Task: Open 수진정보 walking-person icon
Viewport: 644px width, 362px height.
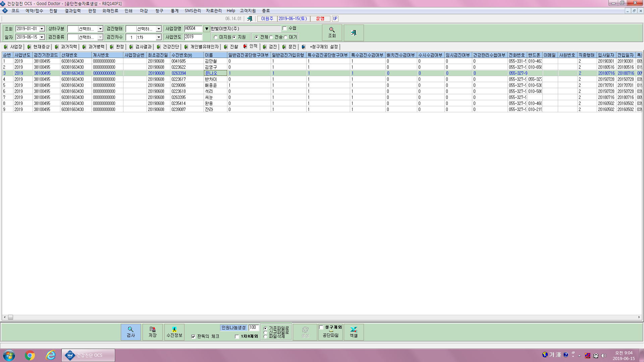Action: tap(174, 332)
